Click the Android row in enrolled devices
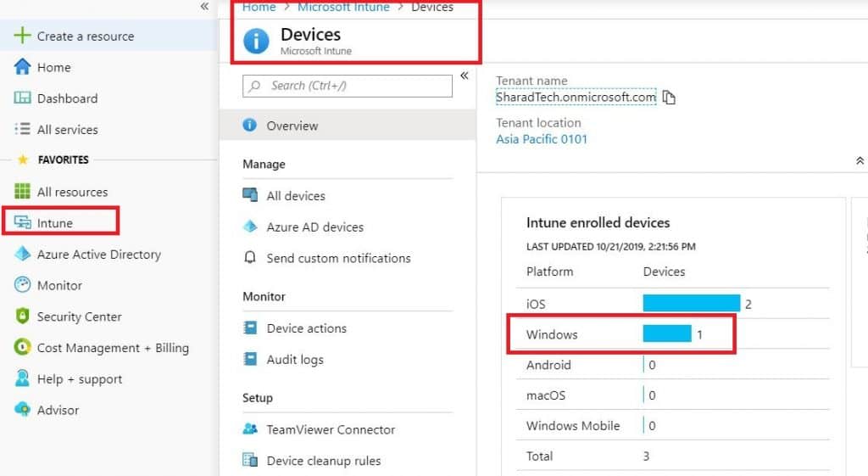The height and width of the screenshot is (476, 868). coord(672,365)
